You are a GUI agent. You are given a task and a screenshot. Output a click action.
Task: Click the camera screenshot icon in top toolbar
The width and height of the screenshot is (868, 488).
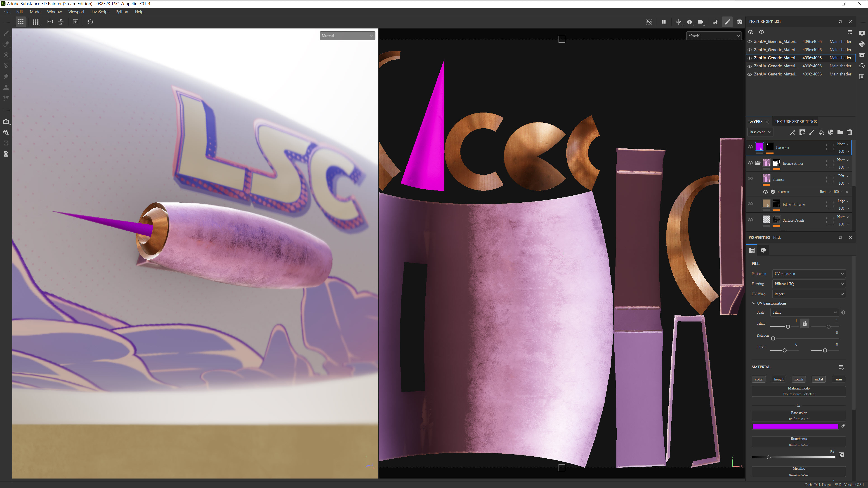[x=739, y=22]
